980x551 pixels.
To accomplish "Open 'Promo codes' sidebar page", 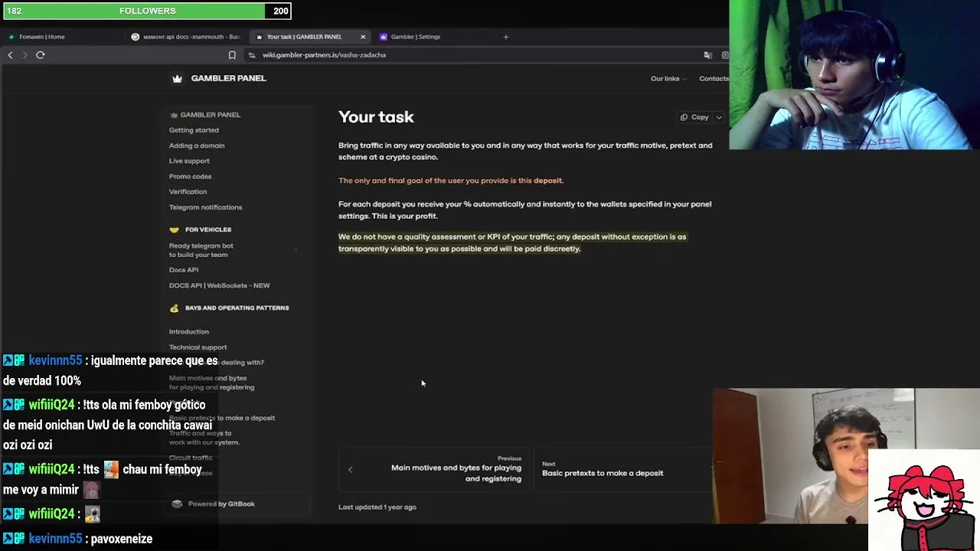I will [x=190, y=176].
